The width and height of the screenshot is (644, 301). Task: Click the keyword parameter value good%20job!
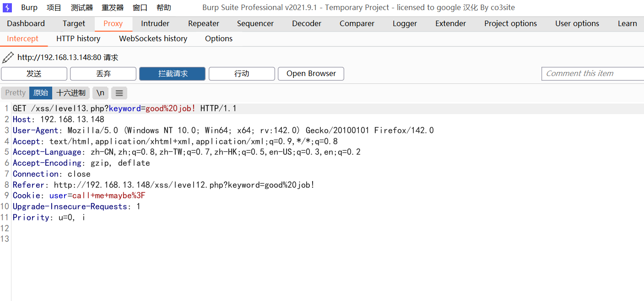tap(171, 109)
